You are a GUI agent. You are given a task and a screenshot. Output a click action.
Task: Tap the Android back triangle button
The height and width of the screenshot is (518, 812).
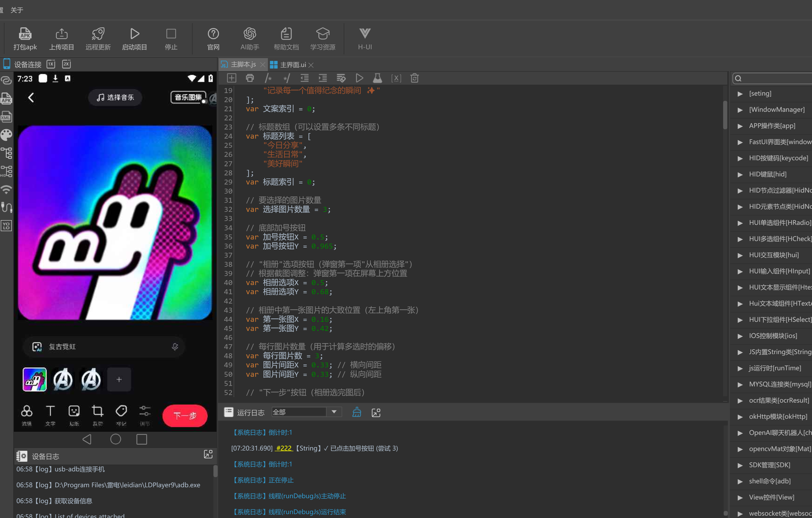pos(87,439)
